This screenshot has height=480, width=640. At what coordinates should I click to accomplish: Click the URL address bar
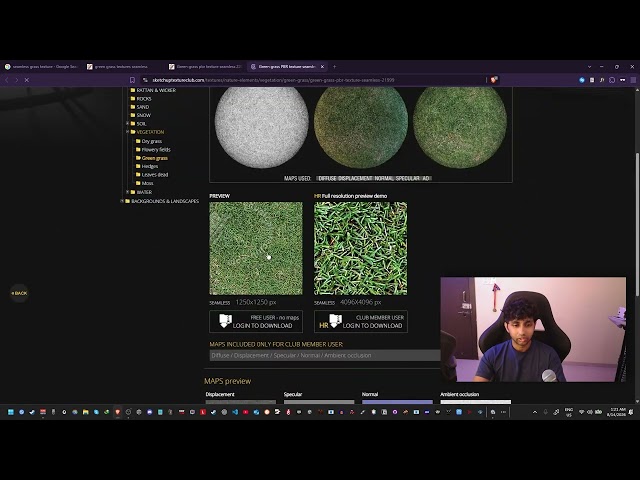[314, 80]
